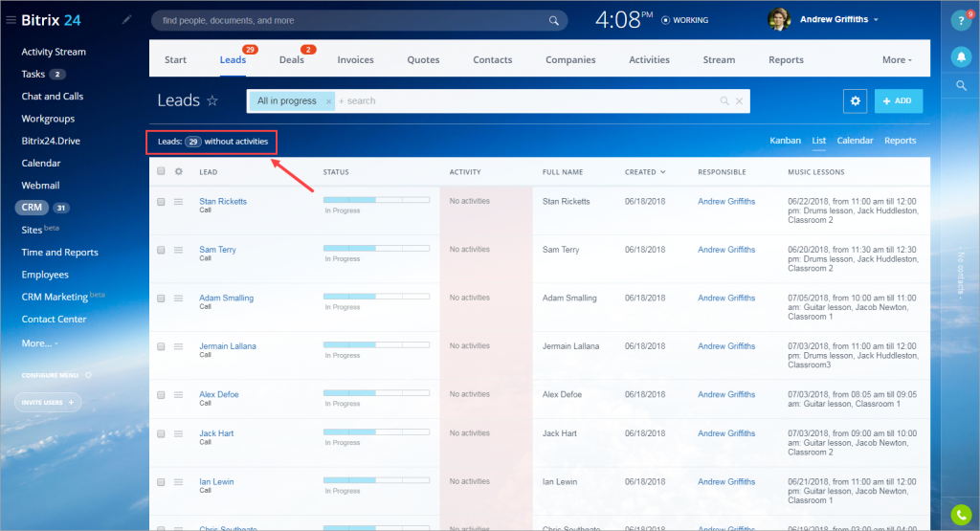980x531 pixels.
Task: Check the Alex Defoe row checkbox
Action: [161, 395]
